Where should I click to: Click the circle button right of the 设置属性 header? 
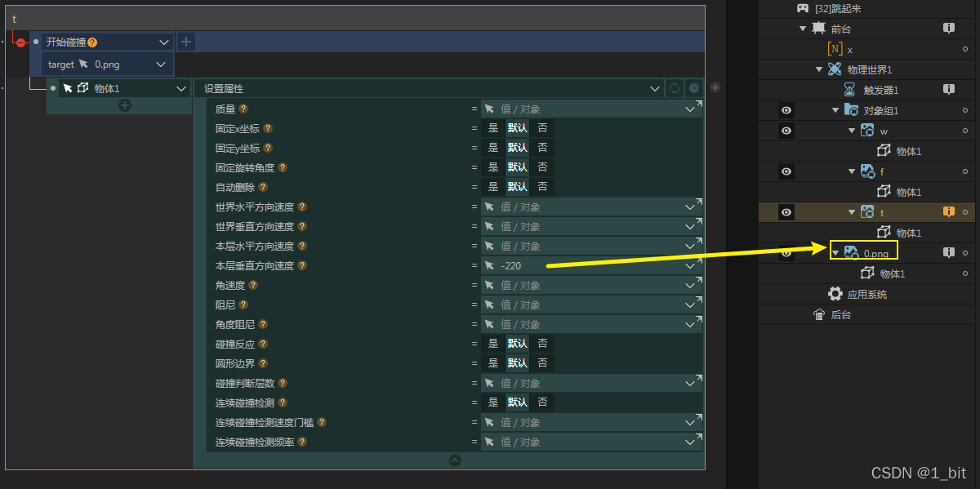[x=715, y=87]
